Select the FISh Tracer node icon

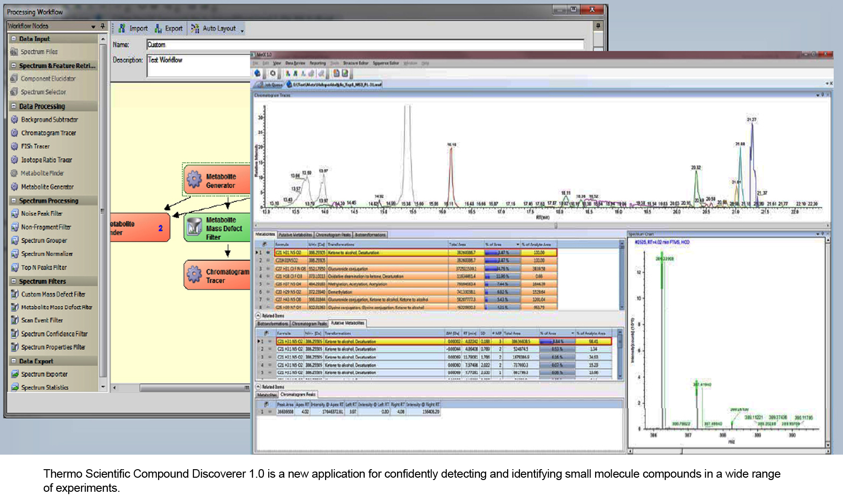click(14, 146)
